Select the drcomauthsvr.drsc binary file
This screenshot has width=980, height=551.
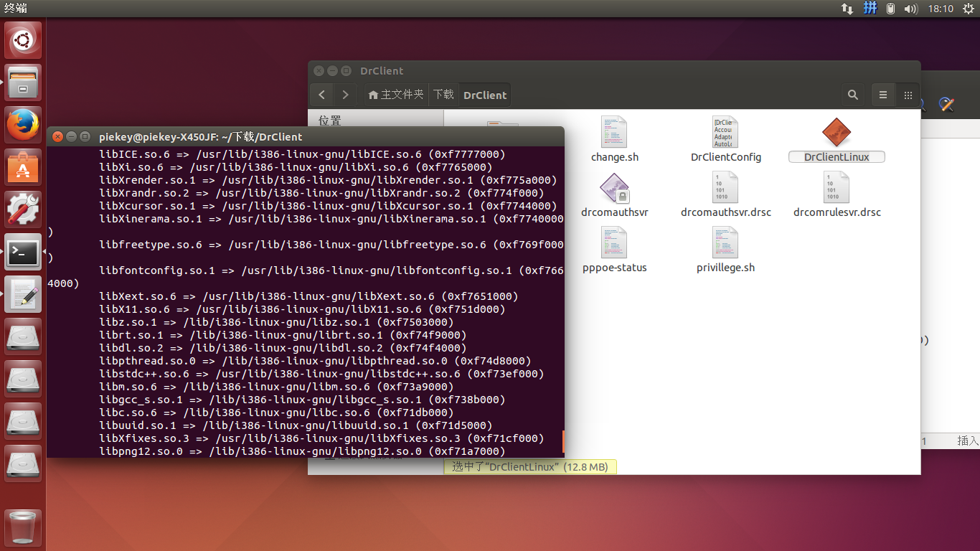pyautogui.click(x=725, y=189)
